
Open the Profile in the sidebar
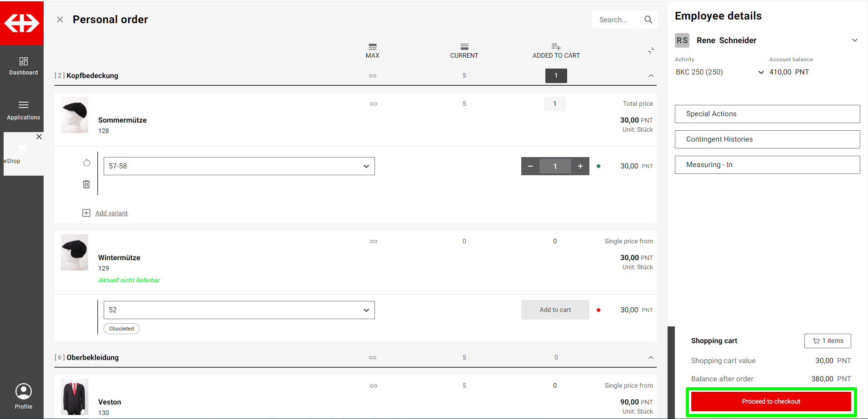tap(24, 396)
